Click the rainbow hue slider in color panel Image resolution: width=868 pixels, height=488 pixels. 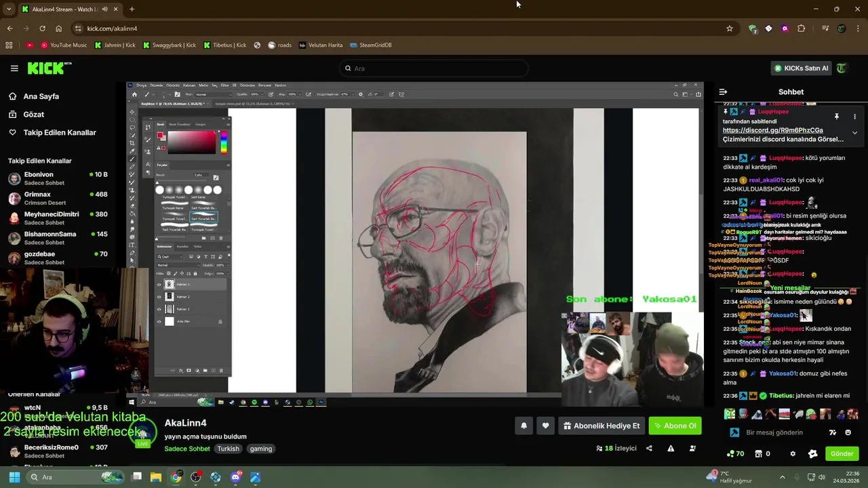[x=224, y=142]
